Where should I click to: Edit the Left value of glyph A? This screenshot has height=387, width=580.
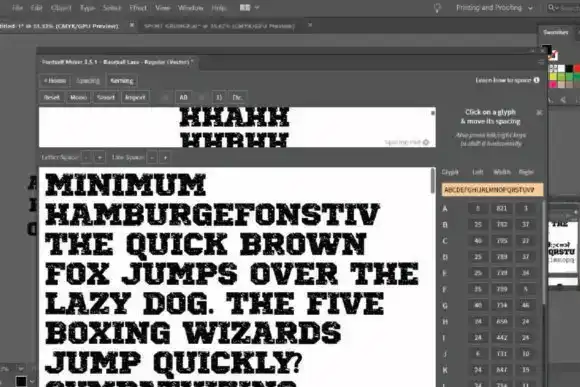click(x=478, y=208)
